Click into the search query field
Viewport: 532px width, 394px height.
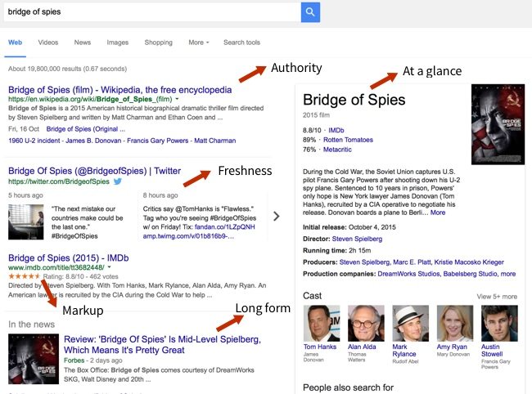(147, 11)
